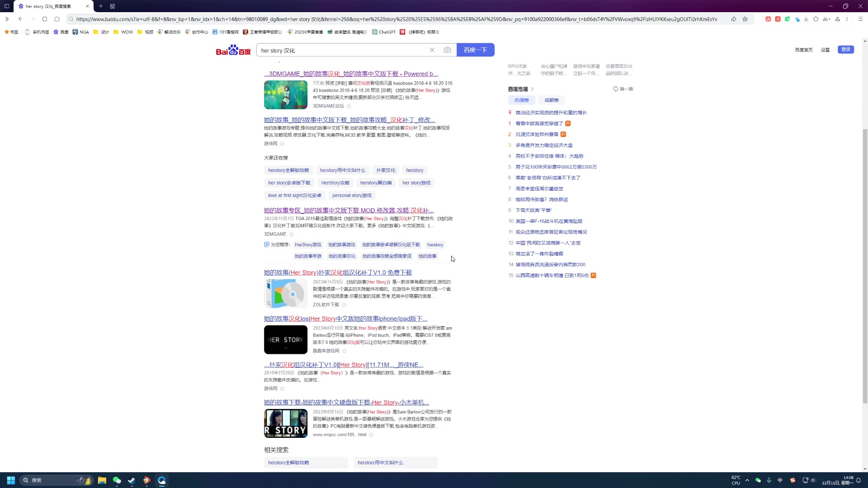The width and height of the screenshot is (868, 488).
Task: Open the red PDF extension icon
Action: [768, 19]
